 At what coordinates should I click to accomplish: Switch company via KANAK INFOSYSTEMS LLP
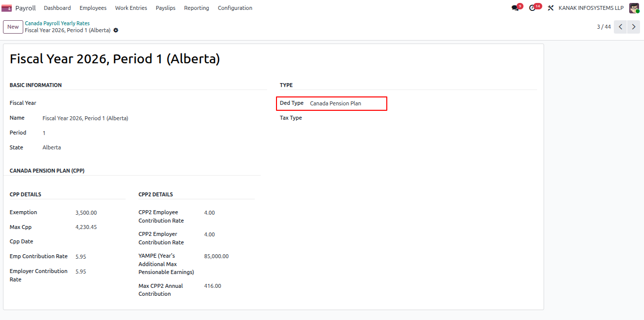tap(591, 8)
